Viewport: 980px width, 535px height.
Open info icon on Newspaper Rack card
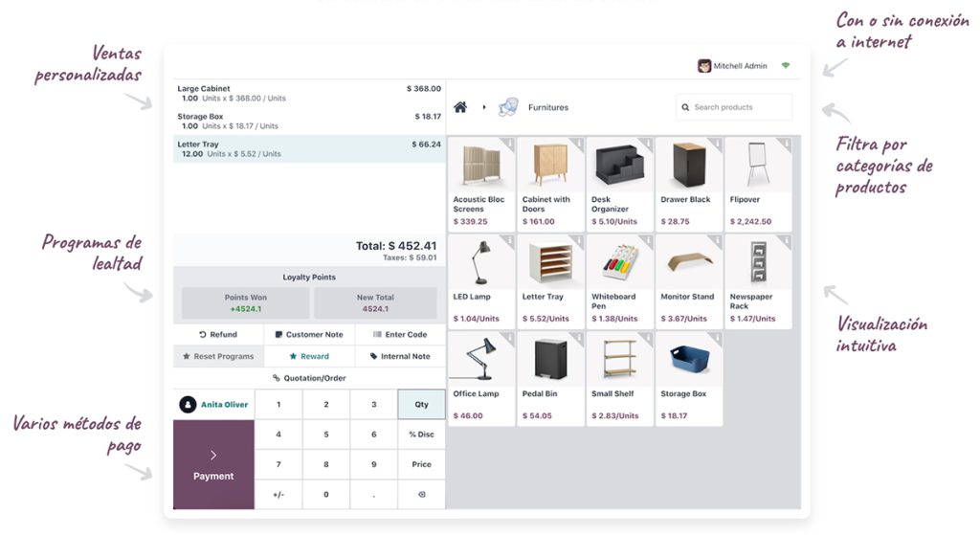pos(787,241)
